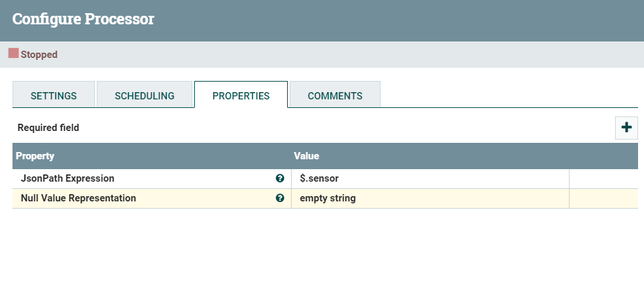The width and height of the screenshot is (644, 285).
Task: Add a new property with plus icon
Action: point(626,128)
